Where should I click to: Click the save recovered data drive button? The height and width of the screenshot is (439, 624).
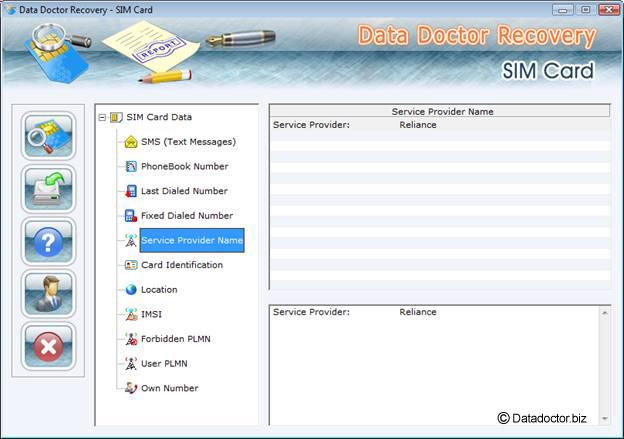tap(49, 189)
